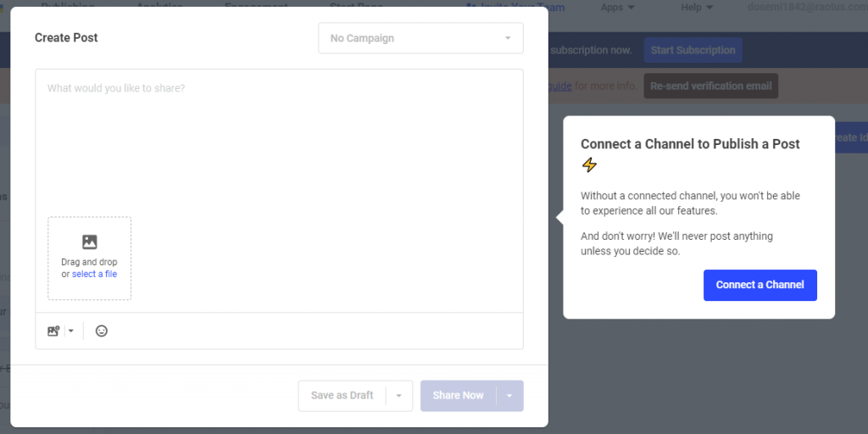Expand the Share Now arrow options
This screenshot has height=434, width=868.
(509, 396)
